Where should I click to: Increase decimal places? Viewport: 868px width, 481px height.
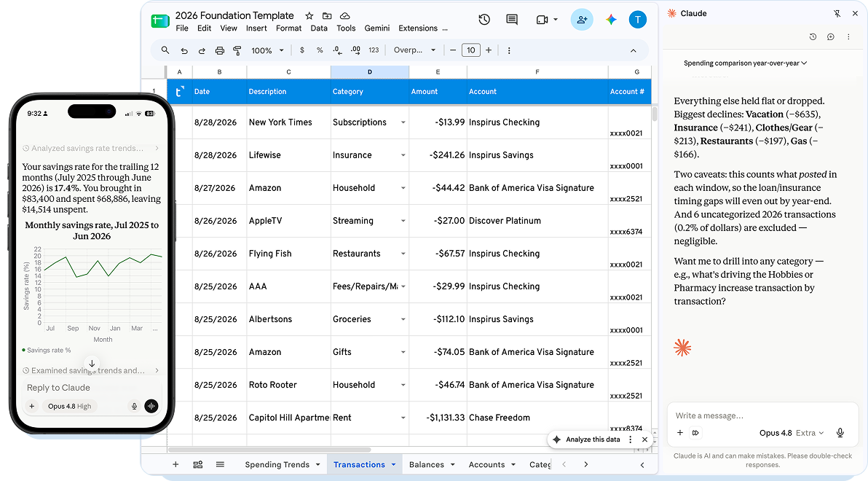click(355, 50)
